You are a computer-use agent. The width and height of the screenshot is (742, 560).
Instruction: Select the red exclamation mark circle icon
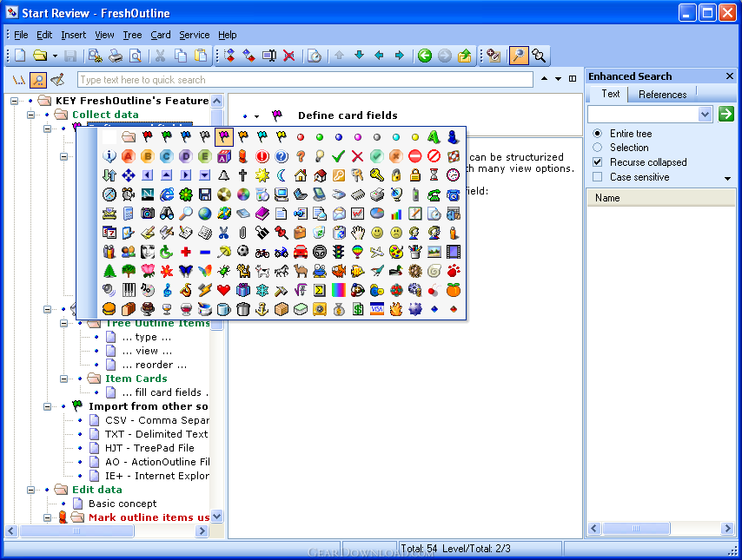click(262, 156)
